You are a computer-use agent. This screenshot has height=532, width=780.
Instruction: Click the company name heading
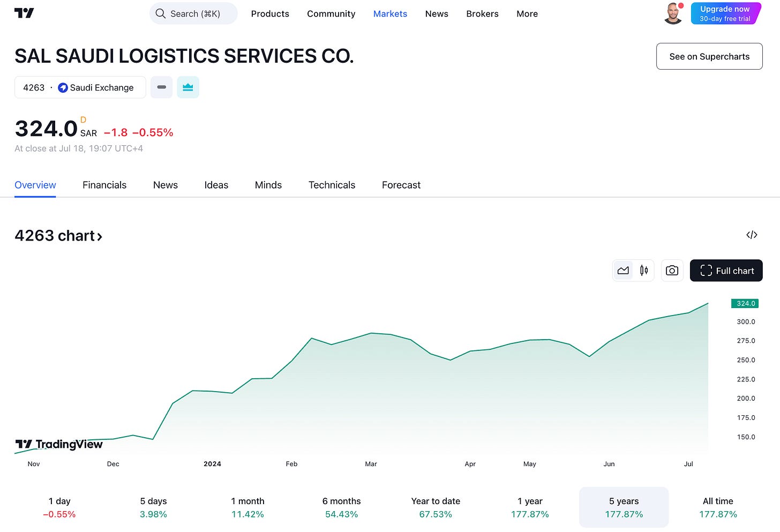(x=184, y=56)
